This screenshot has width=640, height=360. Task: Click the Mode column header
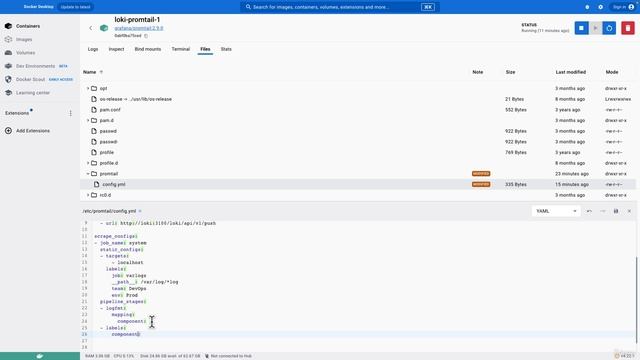point(611,72)
